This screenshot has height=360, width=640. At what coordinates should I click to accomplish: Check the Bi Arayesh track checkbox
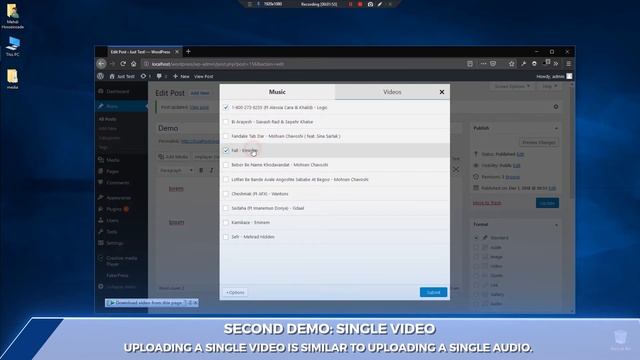tap(226, 122)
